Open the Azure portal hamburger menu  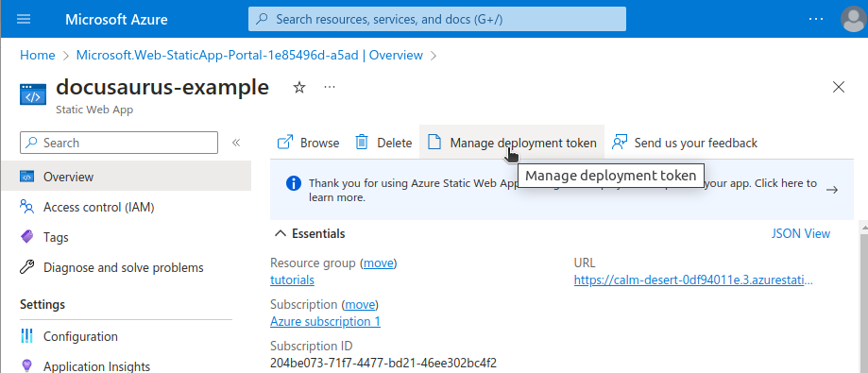[x=24, y=20]
